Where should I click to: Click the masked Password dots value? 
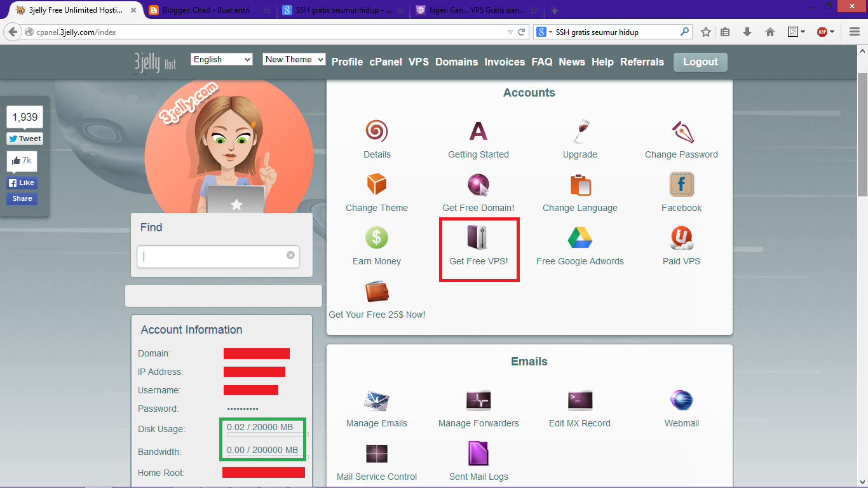(243, 409)
